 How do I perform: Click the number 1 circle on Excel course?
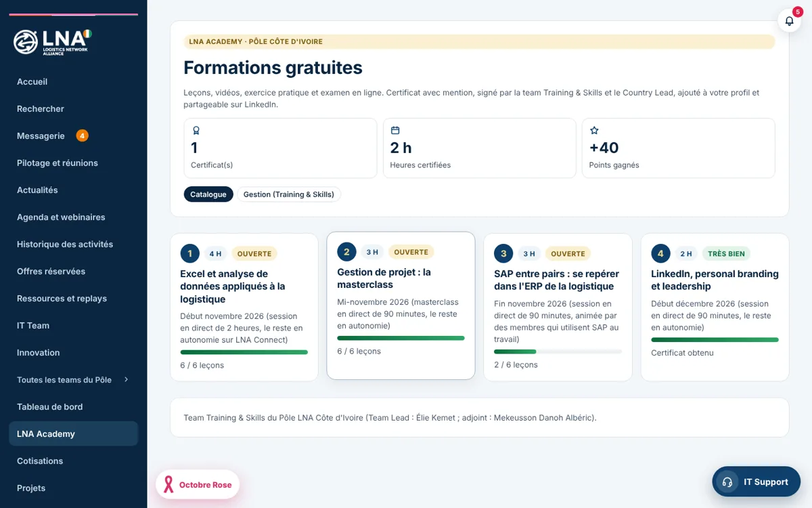click(190, 254)
